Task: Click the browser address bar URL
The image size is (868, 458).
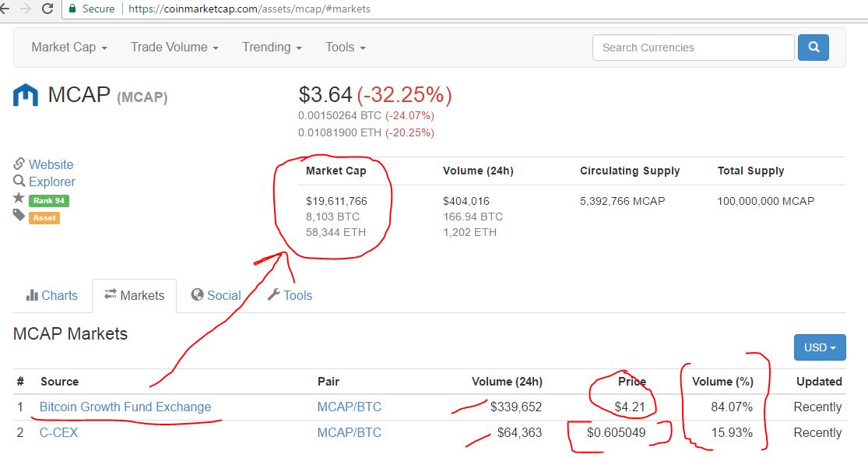Action: click(249, 9)
